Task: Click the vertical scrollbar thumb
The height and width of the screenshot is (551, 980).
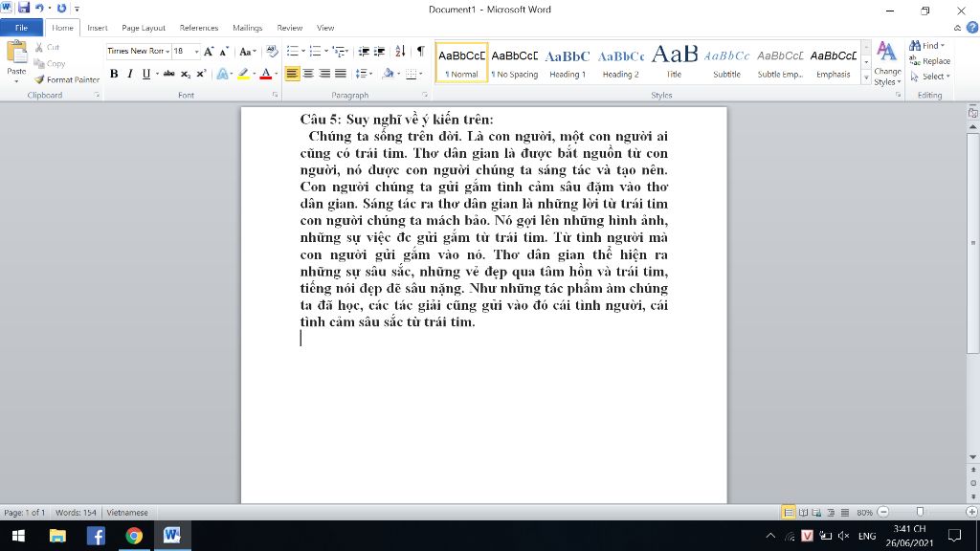Action: 973,243
